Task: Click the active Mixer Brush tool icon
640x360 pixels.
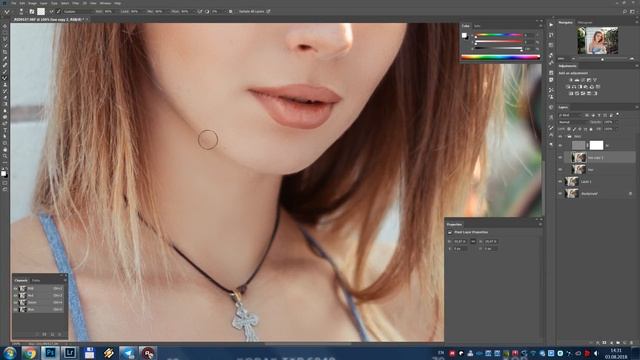Action: [x=5, y=78]
